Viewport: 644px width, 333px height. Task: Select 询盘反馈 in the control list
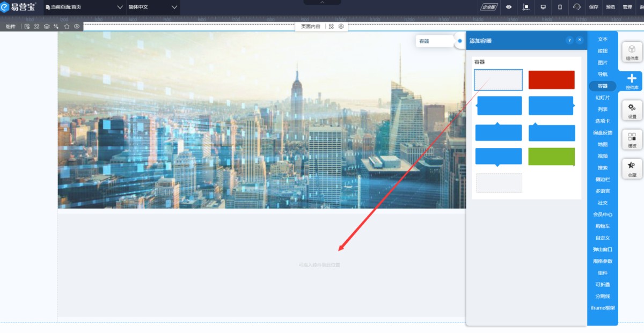click(603, 132)
